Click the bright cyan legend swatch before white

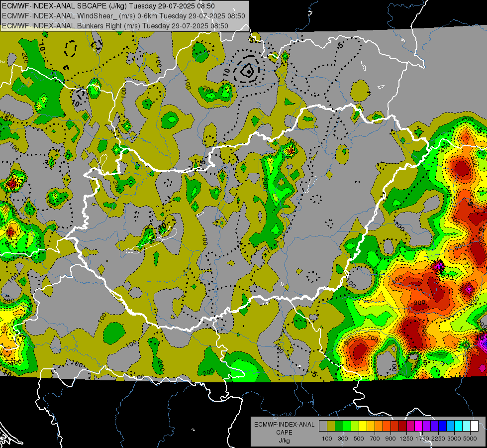pos(459,426)
